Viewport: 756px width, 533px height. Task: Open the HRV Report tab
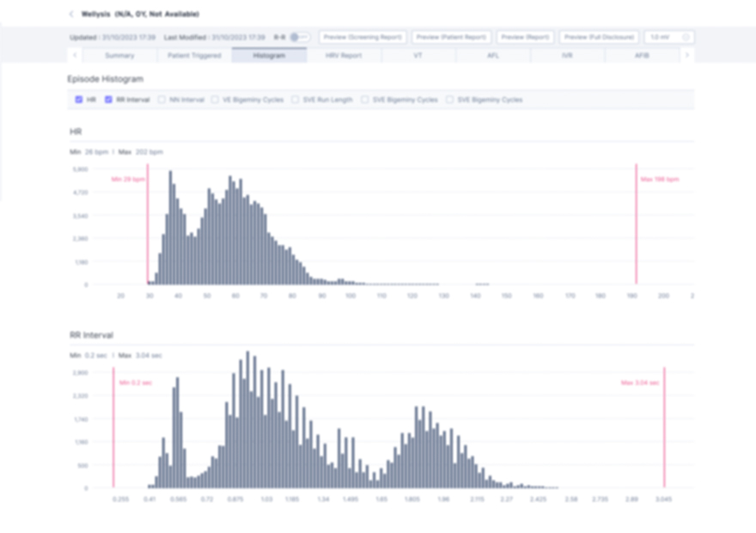[344, 56]
